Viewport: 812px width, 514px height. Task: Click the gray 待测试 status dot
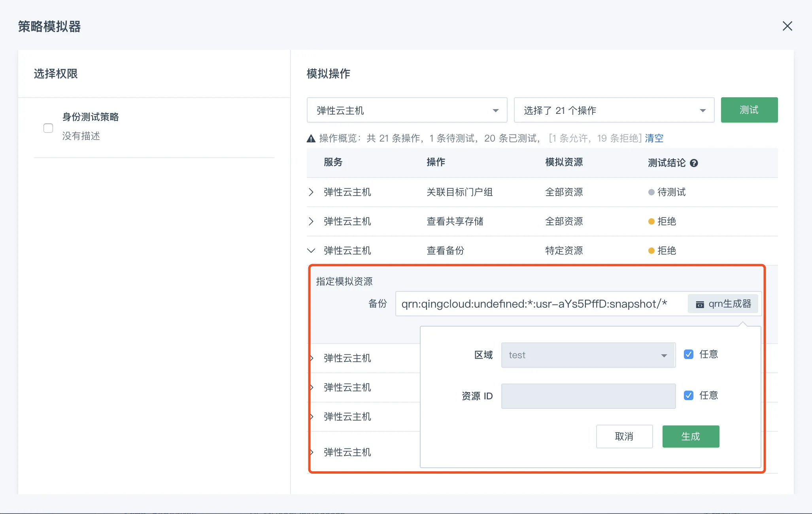point(651,192)
